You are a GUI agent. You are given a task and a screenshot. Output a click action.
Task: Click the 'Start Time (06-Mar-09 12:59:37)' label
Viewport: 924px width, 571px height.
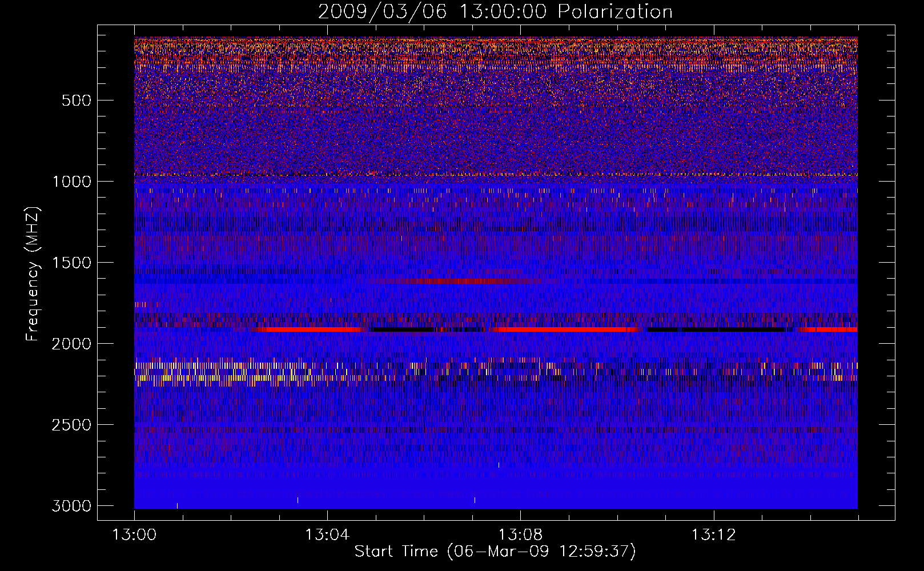tap(495, 552)
